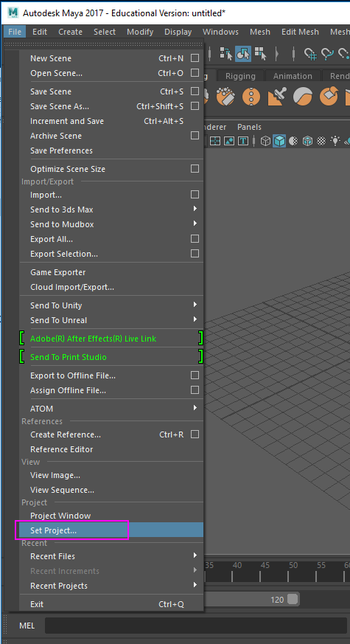This screenshot has width=350, height=644.
Task: Open Save Scene options box
Action: point(195,91)
